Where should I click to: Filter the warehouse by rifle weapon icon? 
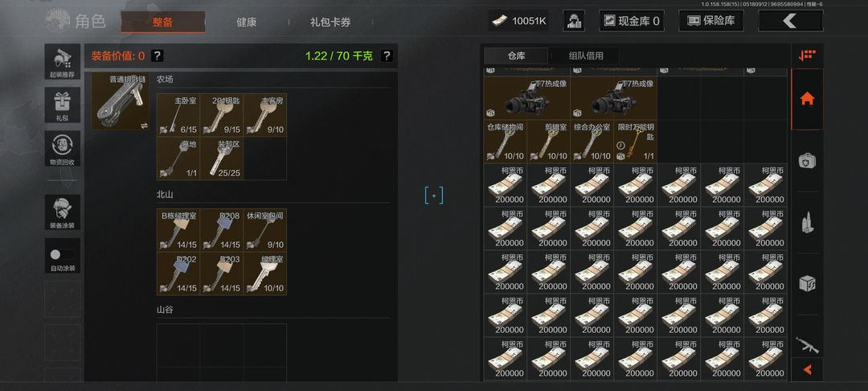(807, 345)
